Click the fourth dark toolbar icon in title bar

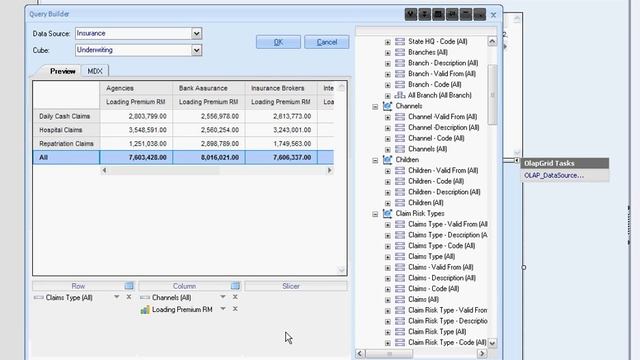[452, 14]
